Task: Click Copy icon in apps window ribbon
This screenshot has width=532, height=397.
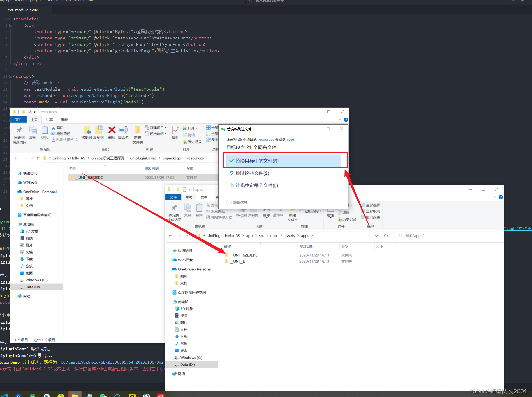Action: click(188, 210)
